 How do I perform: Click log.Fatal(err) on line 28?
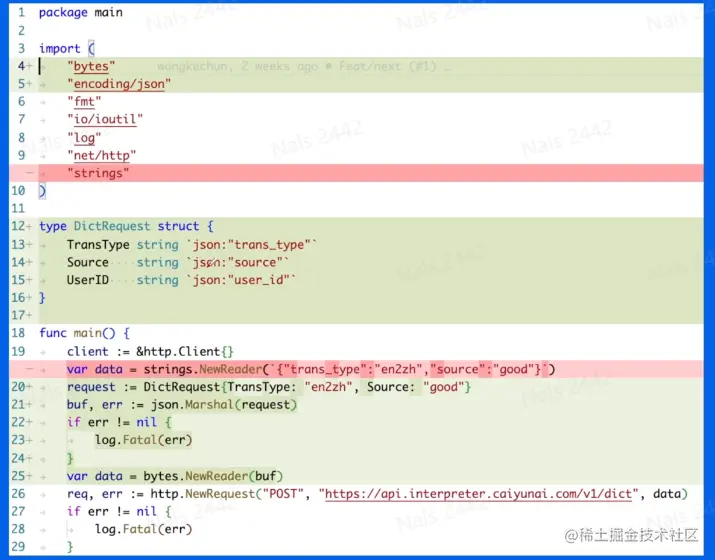tap(144, 529)
